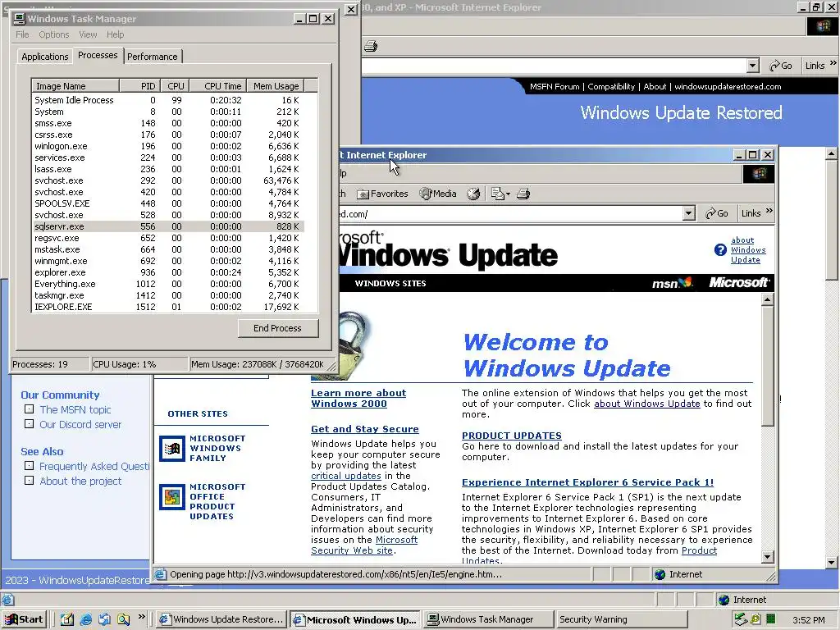
Task: Sort processes by CPU Time column
Action: [217, 85]
